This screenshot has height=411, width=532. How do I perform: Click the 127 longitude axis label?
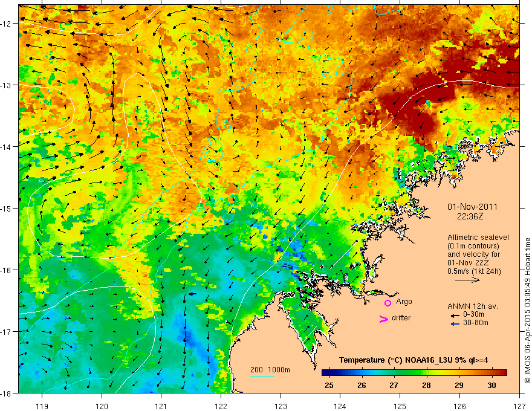click(519, 406)
